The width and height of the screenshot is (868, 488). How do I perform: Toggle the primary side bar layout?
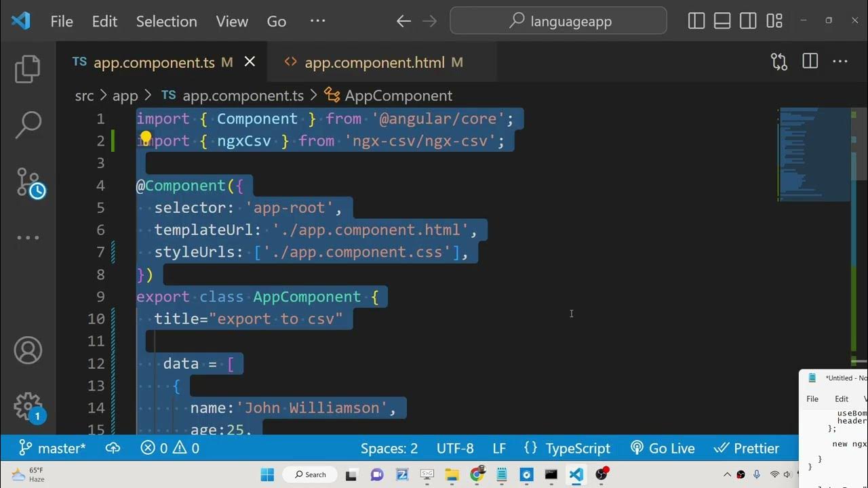pos(696,21)
